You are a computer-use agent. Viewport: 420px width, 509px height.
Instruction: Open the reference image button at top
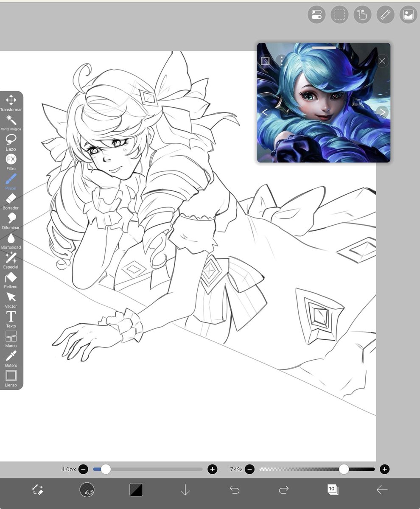408,15
